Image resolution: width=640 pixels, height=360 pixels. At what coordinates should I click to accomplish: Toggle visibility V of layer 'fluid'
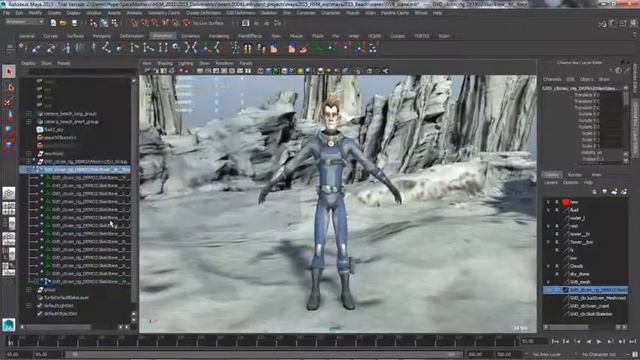(548, 210)
